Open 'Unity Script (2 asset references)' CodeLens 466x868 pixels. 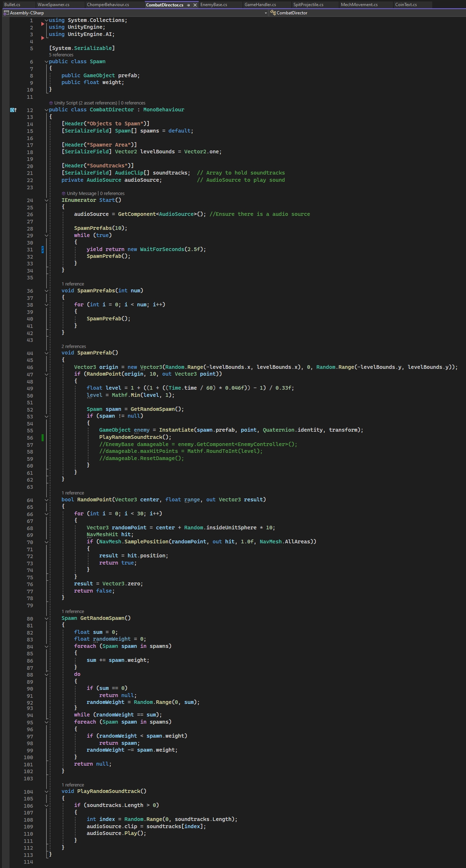coord(86,103)
